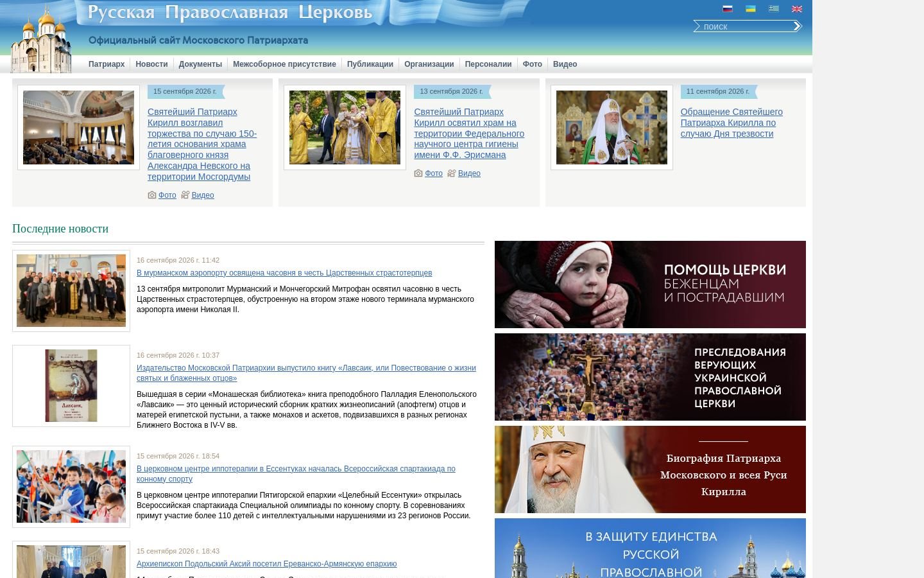Screen dimensions: 924x578
Task: Open the Организации menu
Action: click(429, 64)
